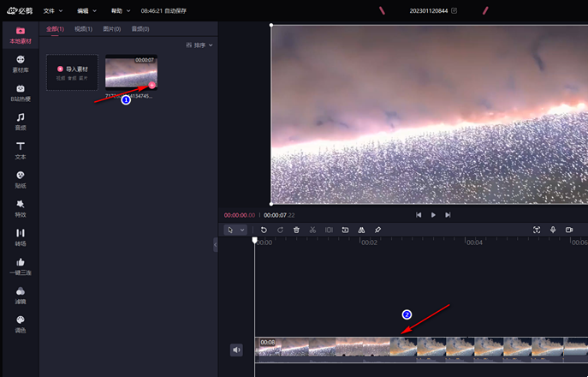Click the video preview canvas

430,115
